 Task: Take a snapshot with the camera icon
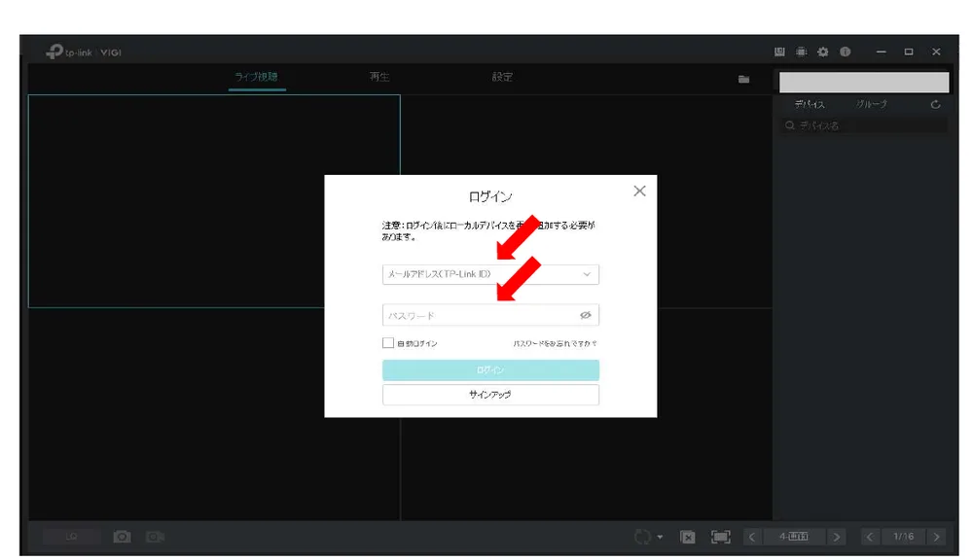tap(123, 537)
